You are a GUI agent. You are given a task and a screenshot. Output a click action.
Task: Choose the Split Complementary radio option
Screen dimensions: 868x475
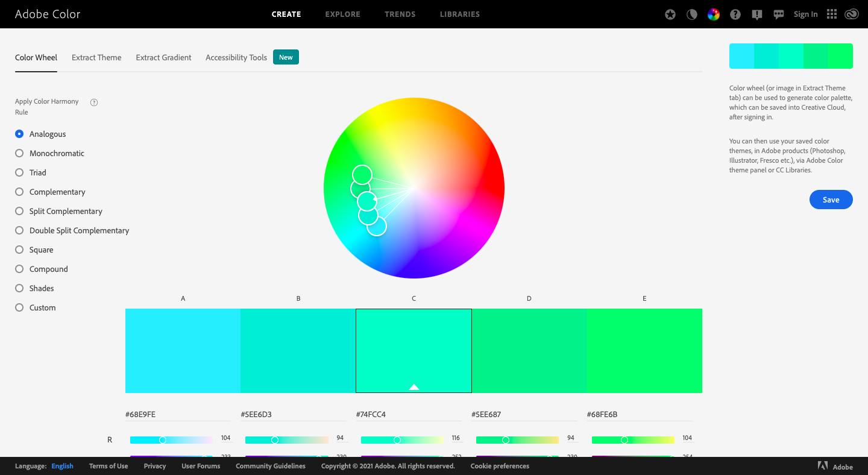[58, 211]
